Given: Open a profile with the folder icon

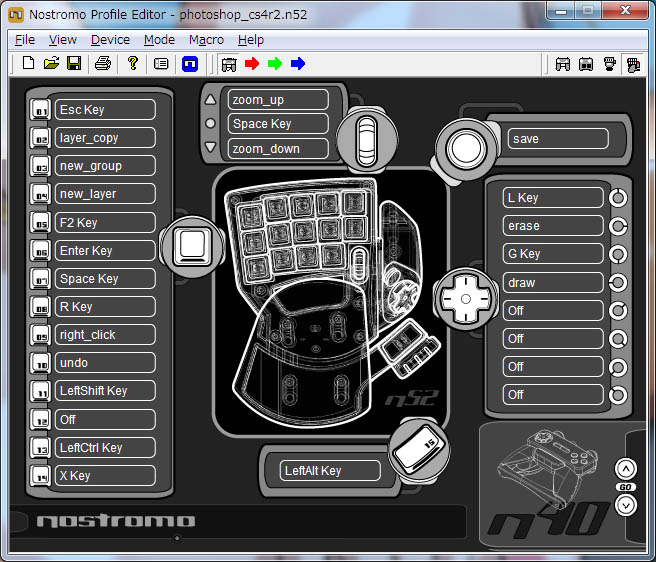Looking at the screenshot, I should 51,64.
